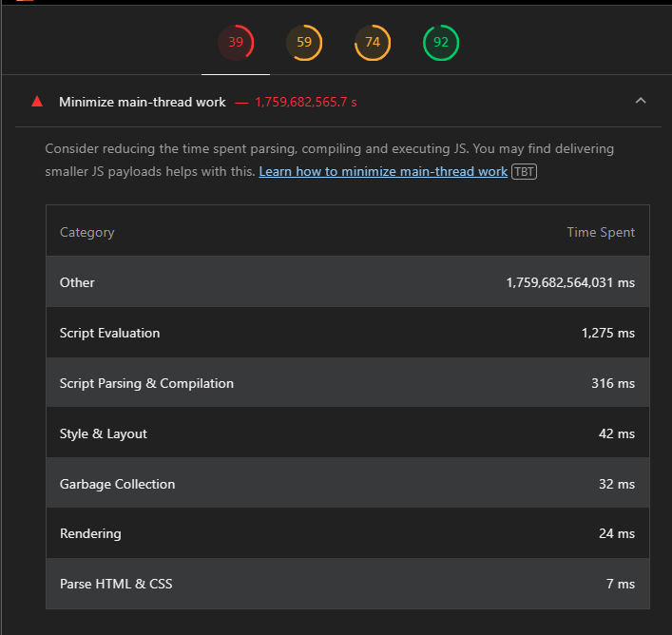Click the 'Minimize main-thread work' audit title

(x=143, y=102)
